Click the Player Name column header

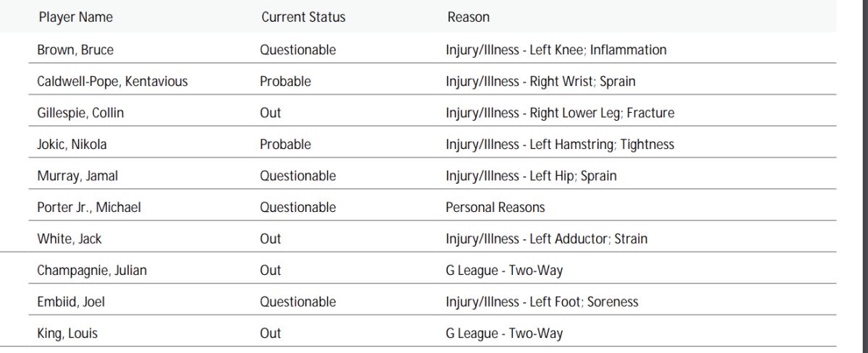(75, 17)
